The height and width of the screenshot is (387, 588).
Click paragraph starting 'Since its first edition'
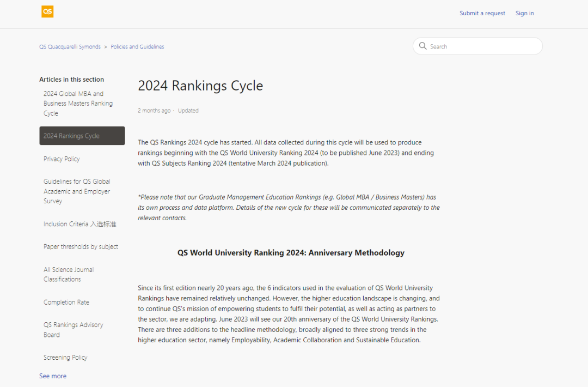pyautogui.click(x=289, y=314)
